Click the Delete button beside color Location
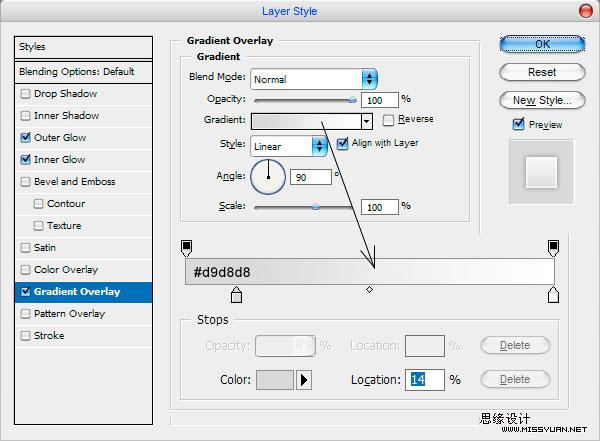The image size is (600, 441). tap(515, 379)
